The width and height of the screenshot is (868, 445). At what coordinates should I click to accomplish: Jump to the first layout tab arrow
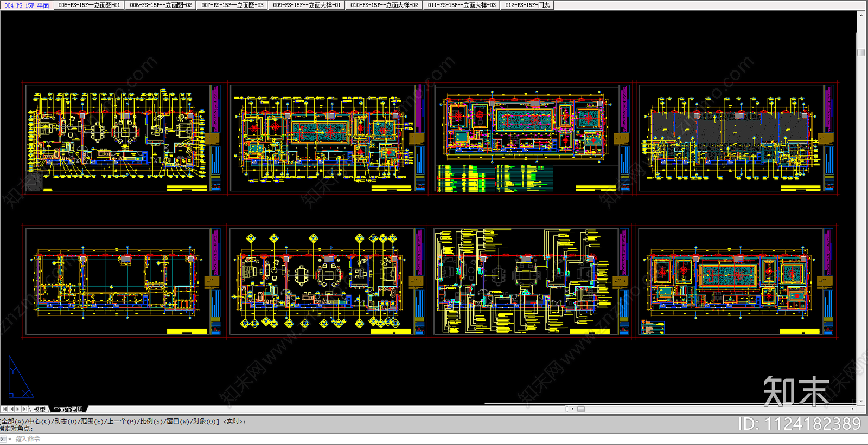coord(4,409)
